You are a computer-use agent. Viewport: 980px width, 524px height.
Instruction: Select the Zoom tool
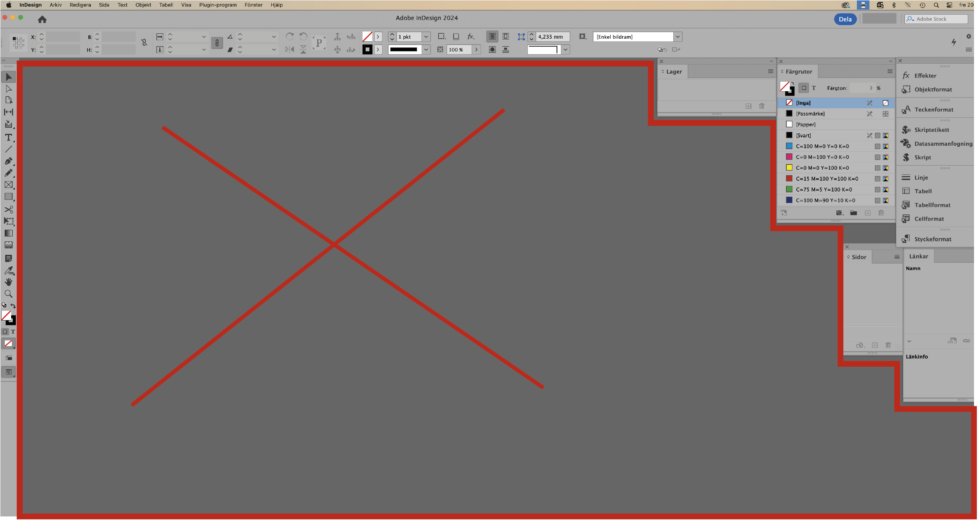click(x=9, y=294)
